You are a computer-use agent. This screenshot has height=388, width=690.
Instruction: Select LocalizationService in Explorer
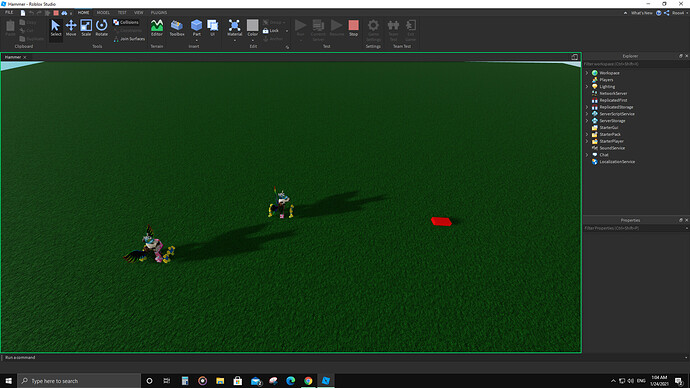click(617, 161)
